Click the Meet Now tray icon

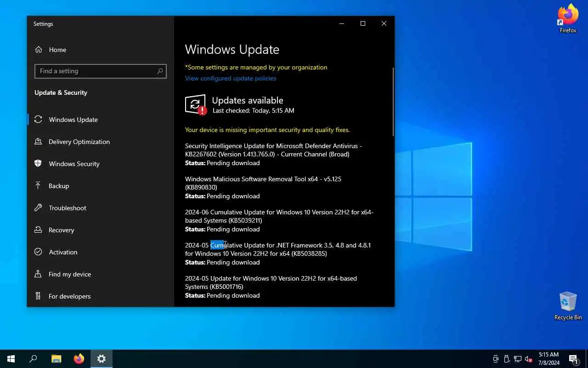(x=496, y=359)
